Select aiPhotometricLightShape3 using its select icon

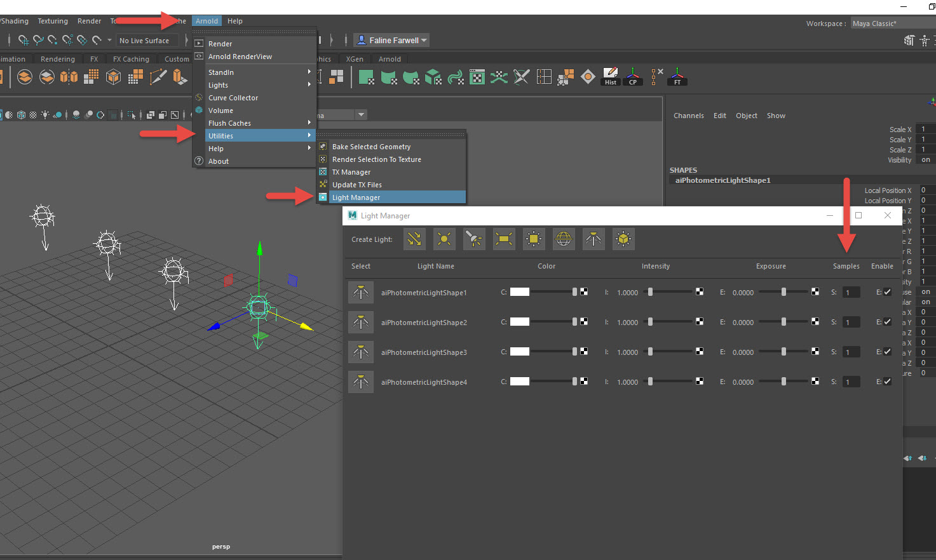point(361,352)
